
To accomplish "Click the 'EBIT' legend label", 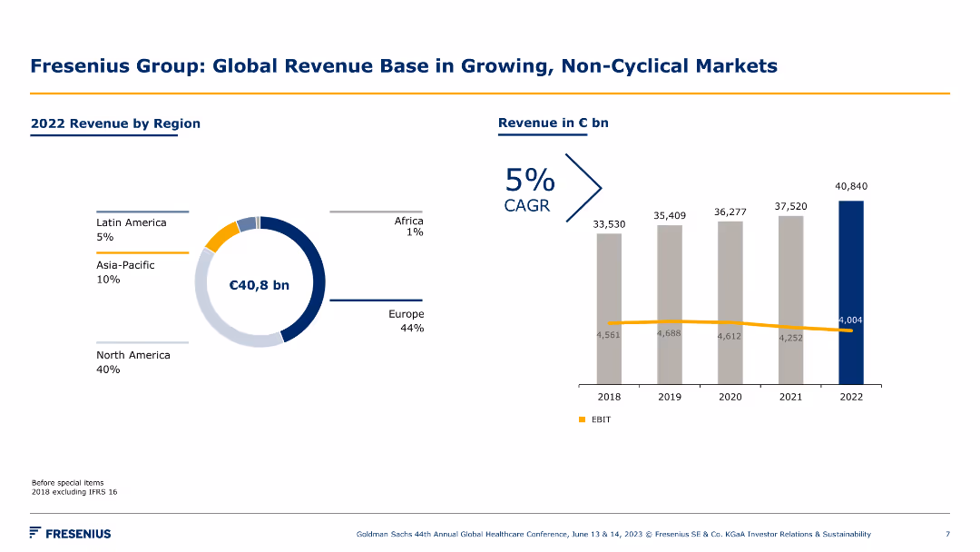I will [x=602, y=419].
